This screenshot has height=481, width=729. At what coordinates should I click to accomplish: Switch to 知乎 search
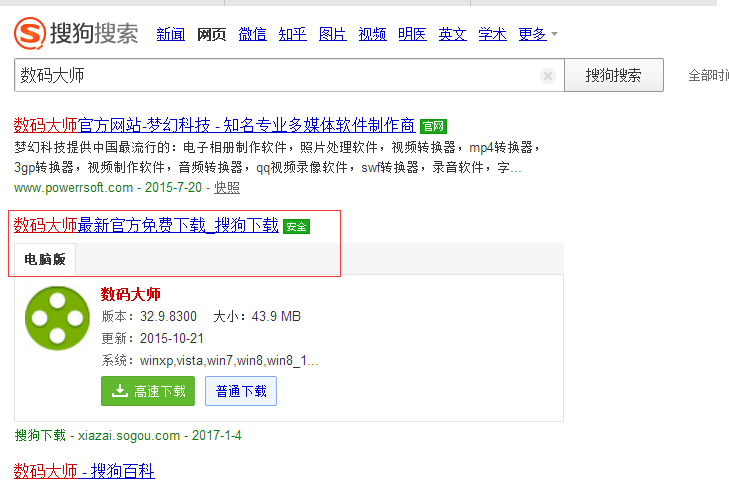[x=292, y=34]
